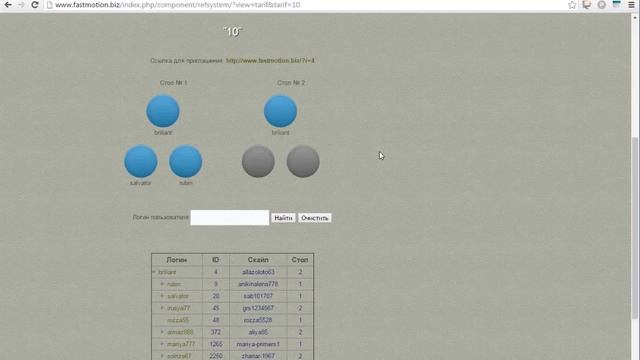This screenshot has width=640, height=360.
Task: Open Skype contact anikinalena778
Action: (x=258, y=284)
